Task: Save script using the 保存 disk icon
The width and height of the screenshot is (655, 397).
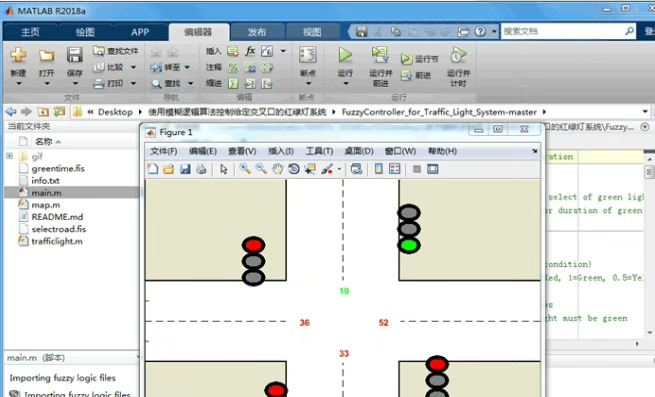Action: pos(74,55)
